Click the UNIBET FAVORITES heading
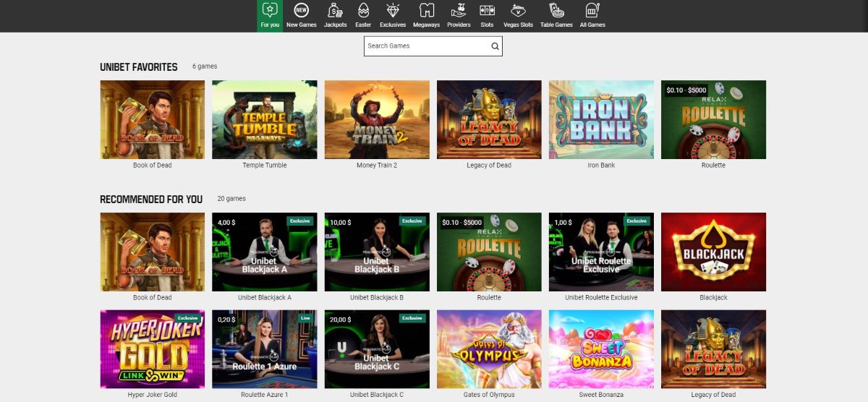868x402 pixels. tap(139, 67)
